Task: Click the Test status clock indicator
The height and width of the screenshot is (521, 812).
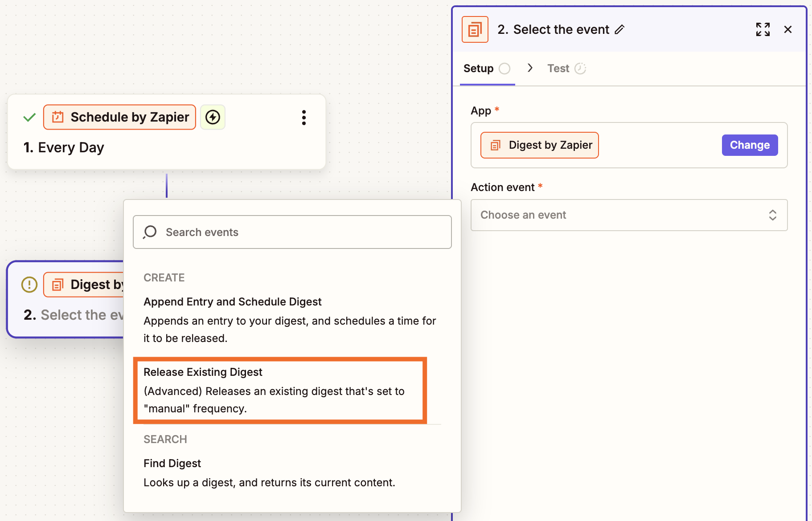Action: point(580,69)
